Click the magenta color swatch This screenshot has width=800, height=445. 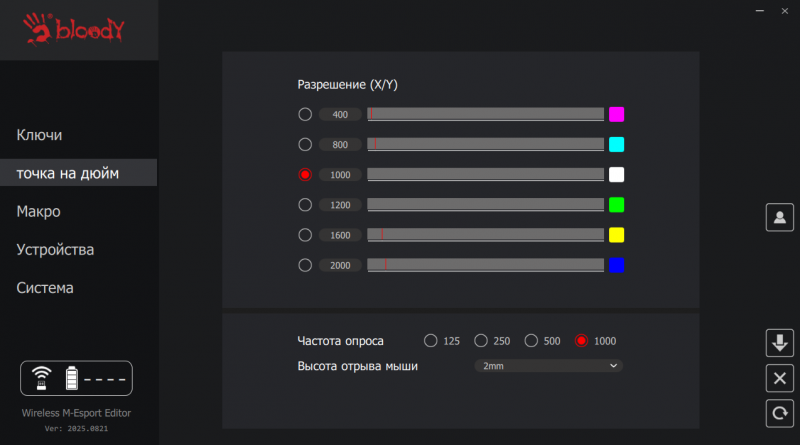point(617,114)
